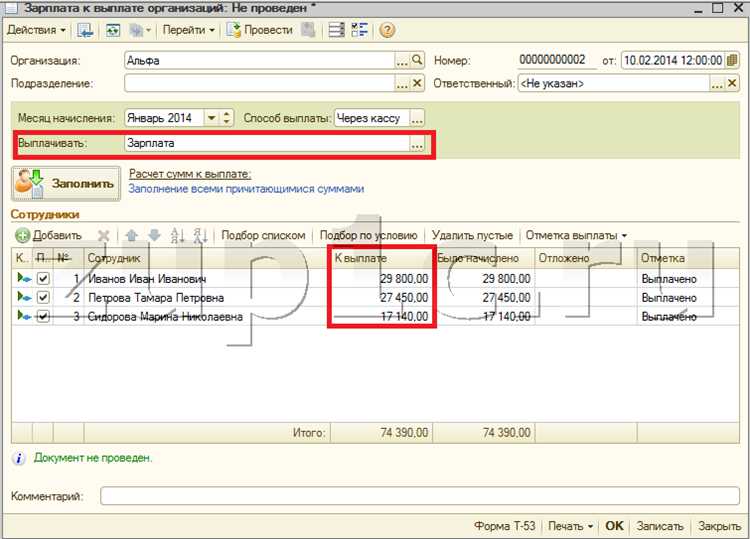Image resolution: width=750 pixels, height=539 pixels.
Task: Click the Провести toolbar button
Action: pyautogui.click(x=260, y=30)
